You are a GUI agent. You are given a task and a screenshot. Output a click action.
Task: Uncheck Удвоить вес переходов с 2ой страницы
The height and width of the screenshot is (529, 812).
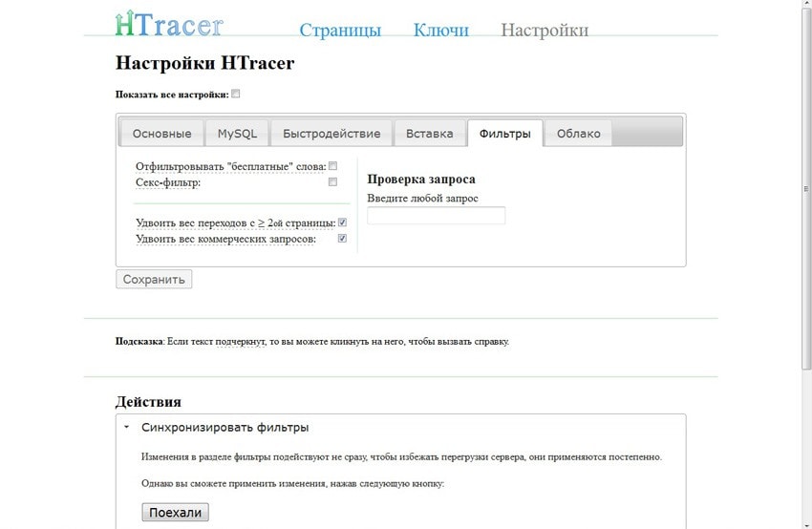(x=342, y=222)
